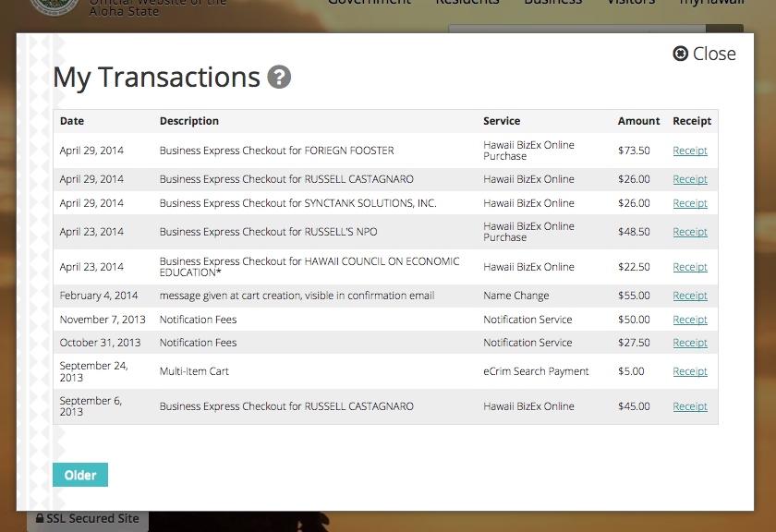776x532 pixels.
Task: Click the October 31, 2013 date cell
Action: (100, 343)
